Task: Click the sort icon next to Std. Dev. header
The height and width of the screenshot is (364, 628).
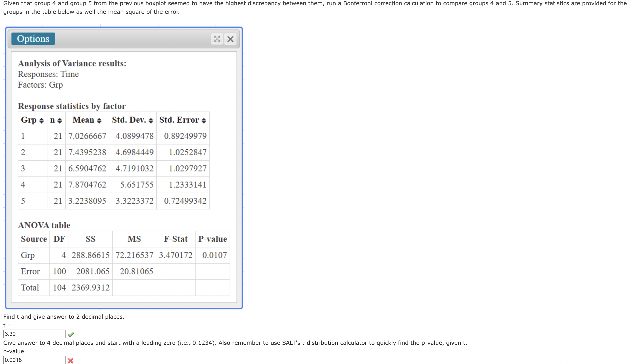Action: coord(151,120)
